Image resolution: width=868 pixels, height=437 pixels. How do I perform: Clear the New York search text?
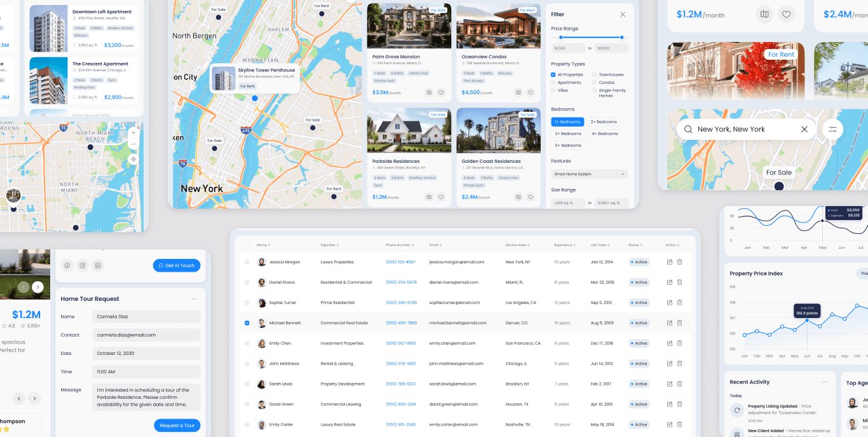coord(804,129)
